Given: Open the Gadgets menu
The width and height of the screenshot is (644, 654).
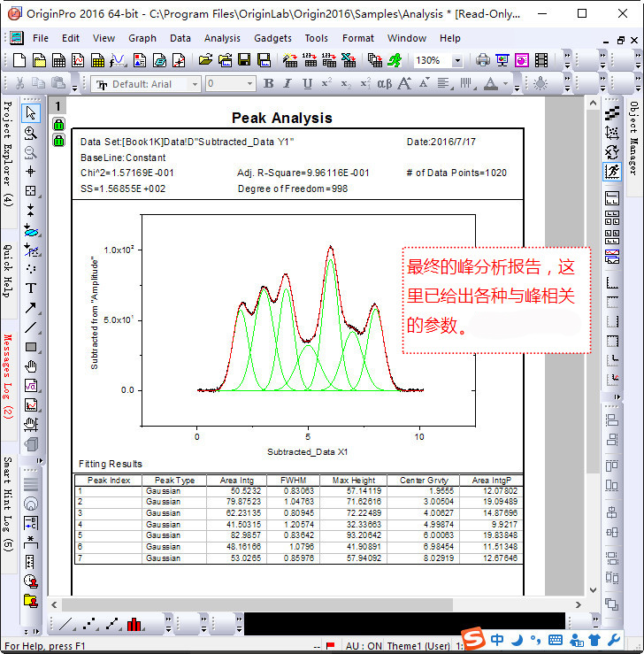Looking at the screenshot, I should (272, 38).
